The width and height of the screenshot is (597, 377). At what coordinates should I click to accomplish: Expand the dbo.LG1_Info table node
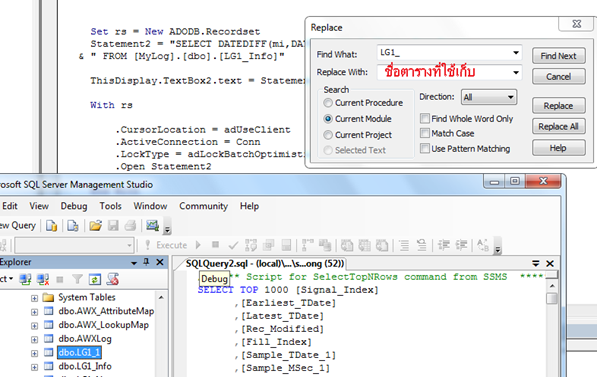pyautogui.click(x=34, y=367)
